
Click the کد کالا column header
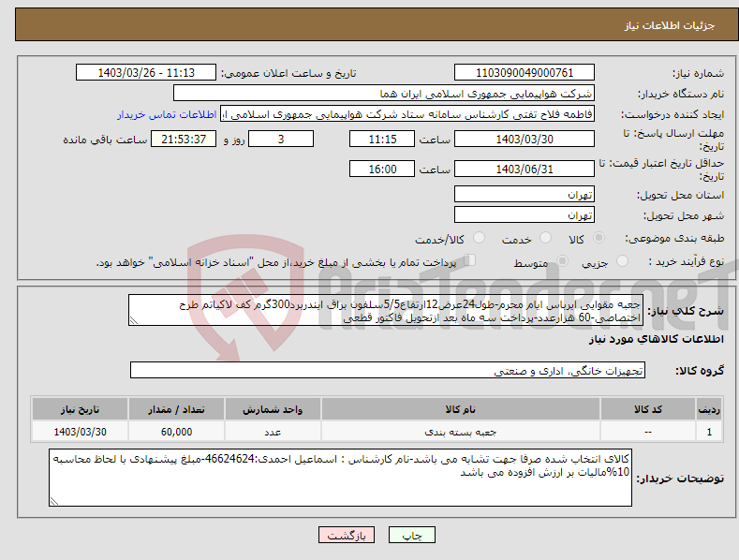point(648,409)
